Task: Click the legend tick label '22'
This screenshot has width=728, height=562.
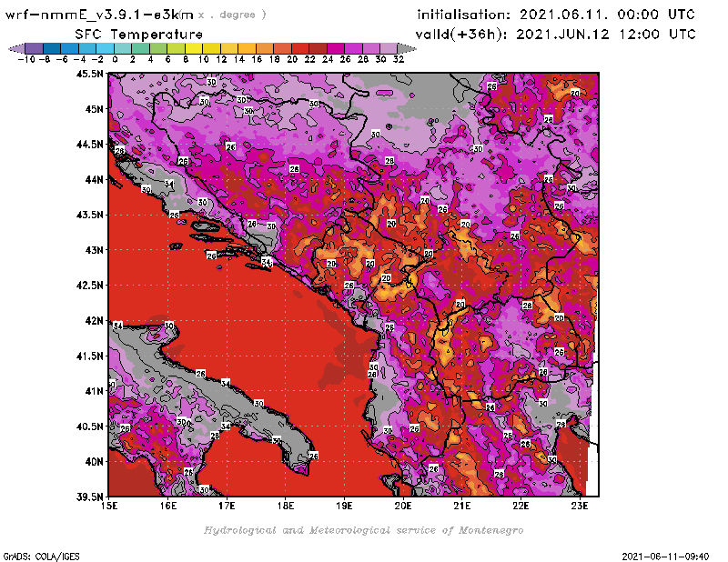Action: pos(309,60)
